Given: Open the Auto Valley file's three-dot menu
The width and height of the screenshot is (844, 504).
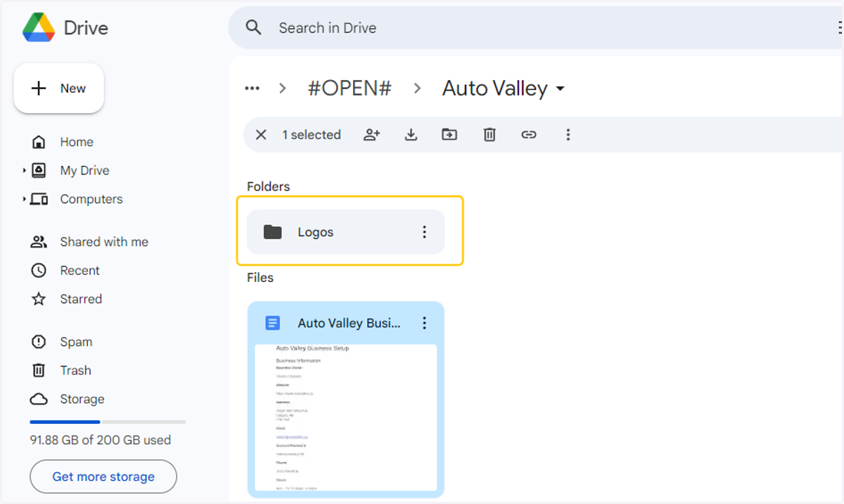Looking at the screenshot, I should (424, 323).
